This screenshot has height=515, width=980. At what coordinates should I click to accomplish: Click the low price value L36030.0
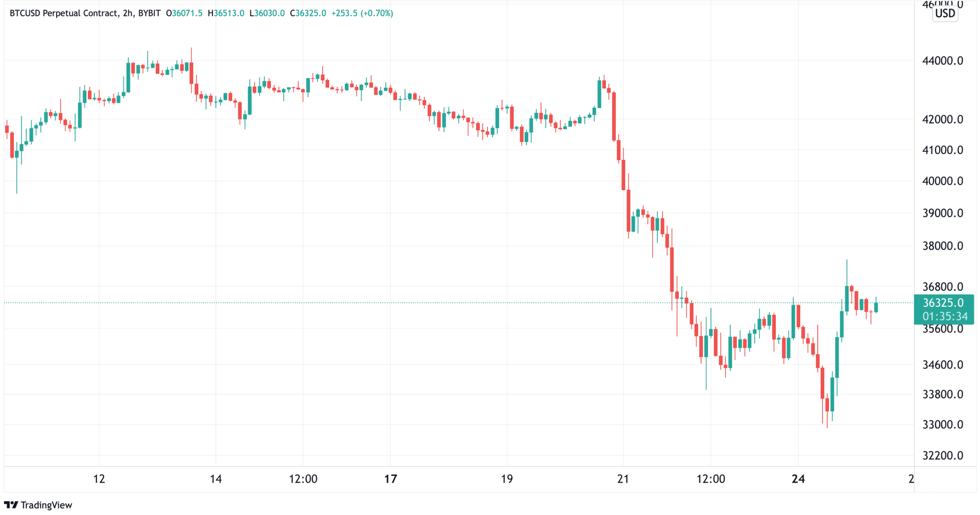click(x=267, y=13)
